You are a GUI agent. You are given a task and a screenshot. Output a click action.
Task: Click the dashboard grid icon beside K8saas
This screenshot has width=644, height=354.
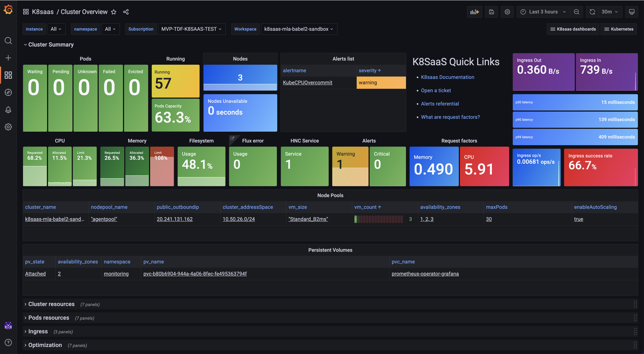(x=26, y=12)
